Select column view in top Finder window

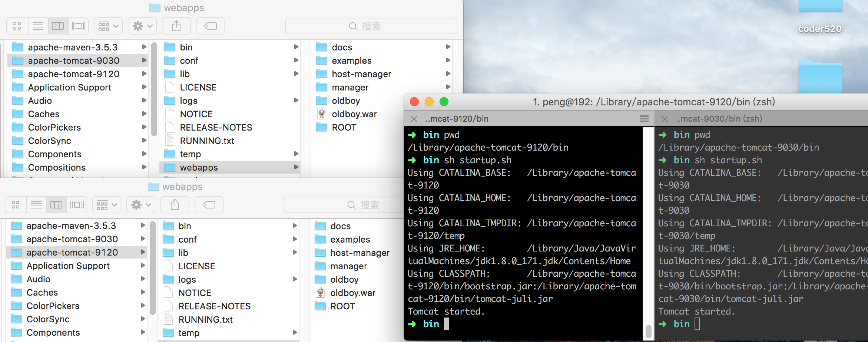(58, 26)
